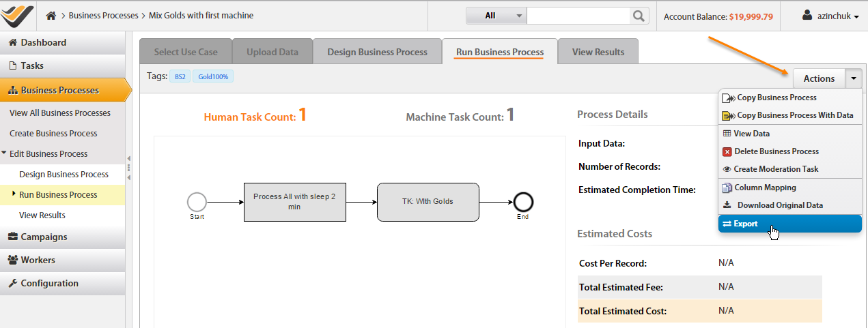The width and height of the screenshot is (868, 328).
Task: Click the red Delete Business Process icon
Action: [727, 151]
